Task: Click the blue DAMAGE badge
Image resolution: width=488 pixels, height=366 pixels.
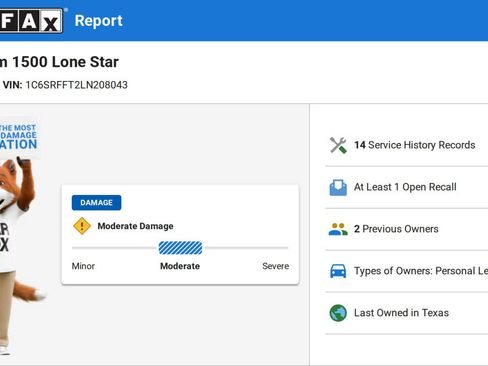Action: pyautogui.click(x=96, y=203)
